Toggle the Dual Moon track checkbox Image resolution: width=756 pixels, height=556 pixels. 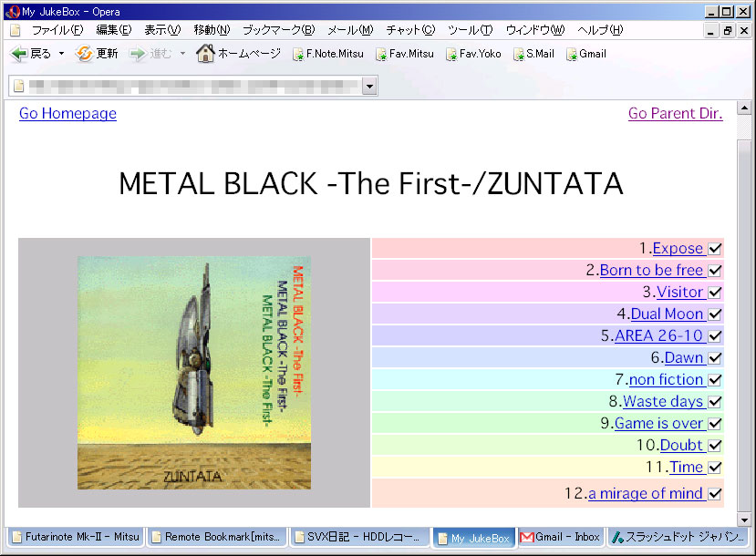coord(715,314)
